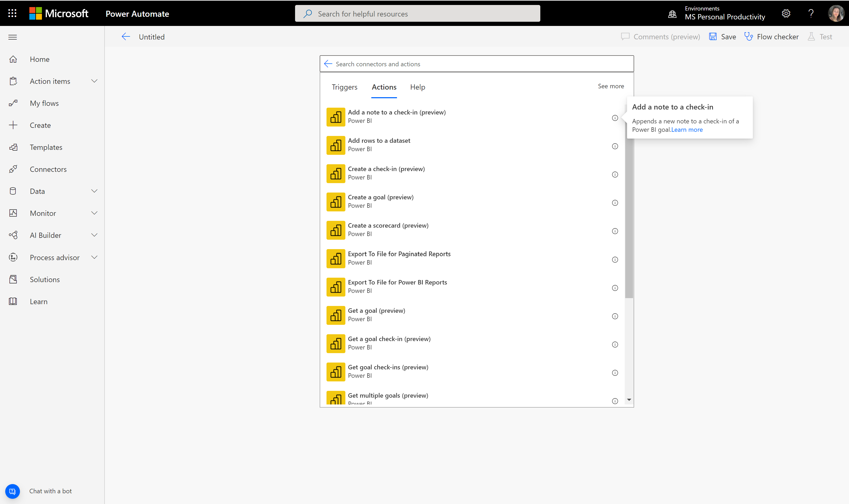Click the Export To File for Paginated Reports icon
The width and height of the screenshot is (849, 504).
tap(335, 259)
